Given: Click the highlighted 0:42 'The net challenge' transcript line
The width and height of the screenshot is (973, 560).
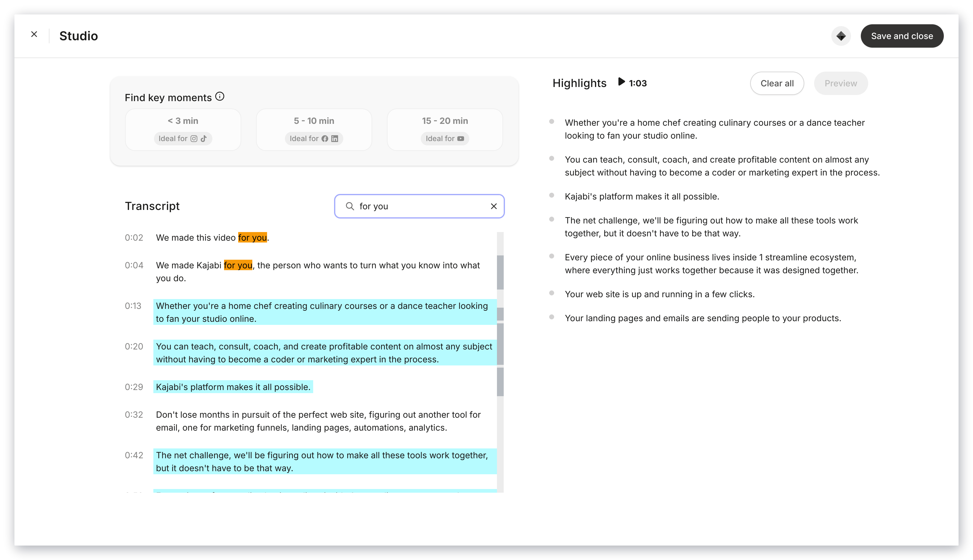Looking at the screenshot, I should (325, 462).
